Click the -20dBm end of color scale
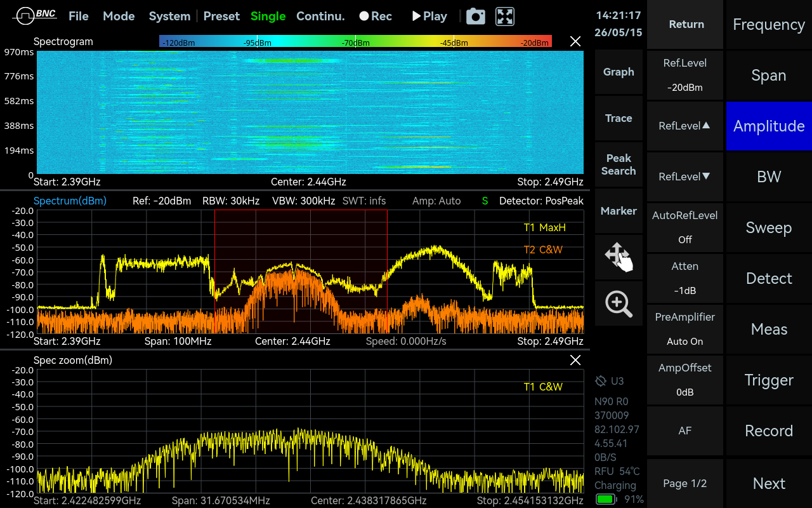This screenshot has height=508, width=812. click(534, 43)
